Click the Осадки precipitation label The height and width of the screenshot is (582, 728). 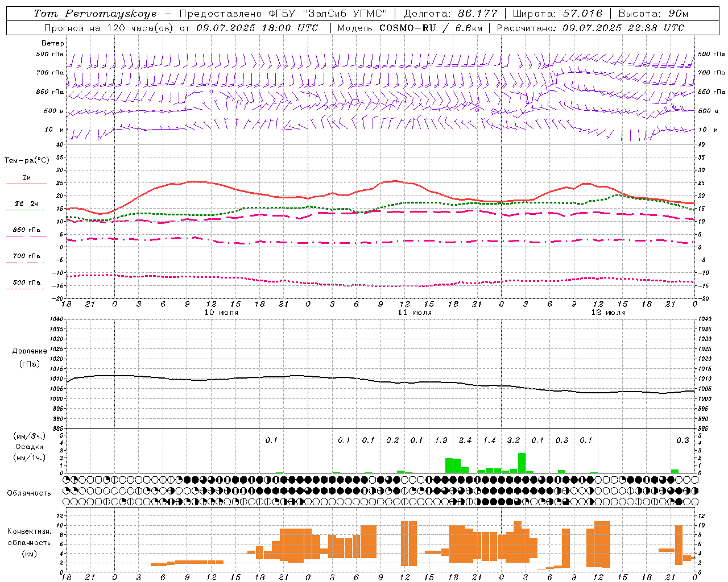[x=30, y=447]
